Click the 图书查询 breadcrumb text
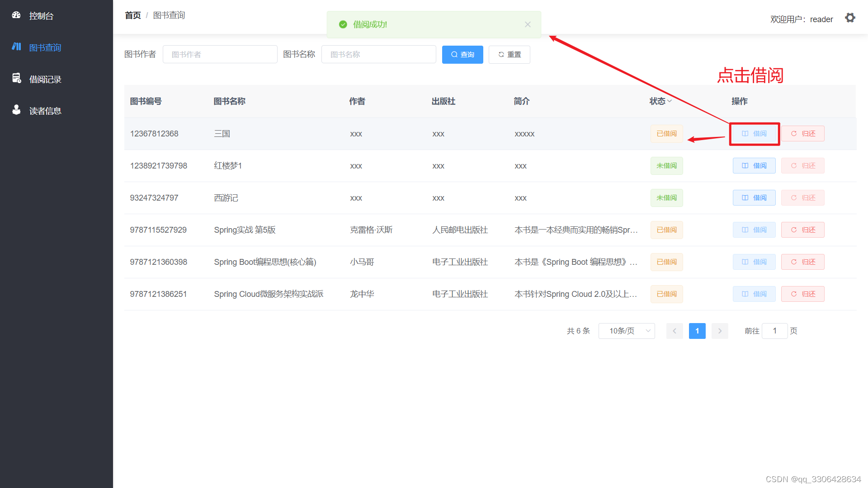This screenshot has height=488, width=868. 169,15
